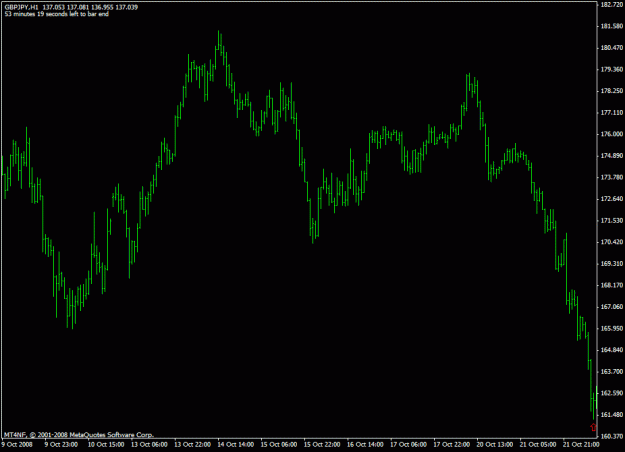Click the 174.890 price axis label
Viewport: 625px width, 452px height.
click(x=611, y=156)
